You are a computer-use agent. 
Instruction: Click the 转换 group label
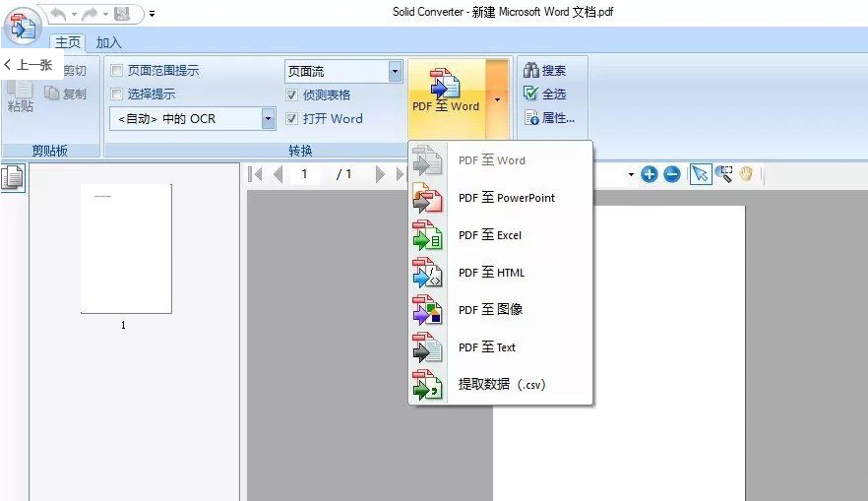coord(300,151)
